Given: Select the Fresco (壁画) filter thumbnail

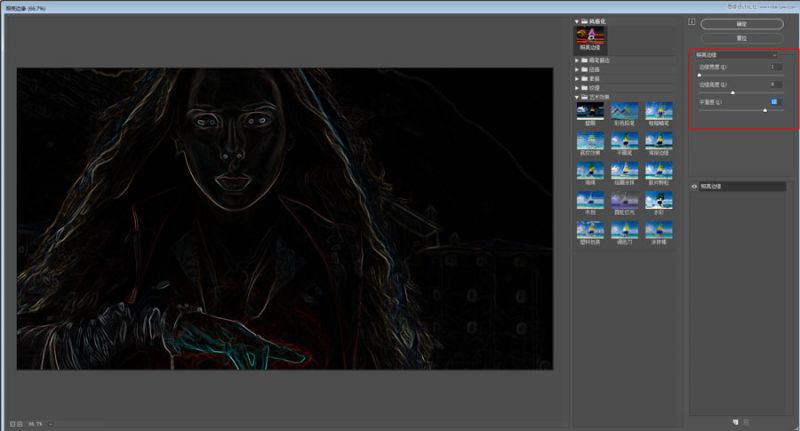Looking at the screenshot, I should pyautogui.click(x=590, y=112).
